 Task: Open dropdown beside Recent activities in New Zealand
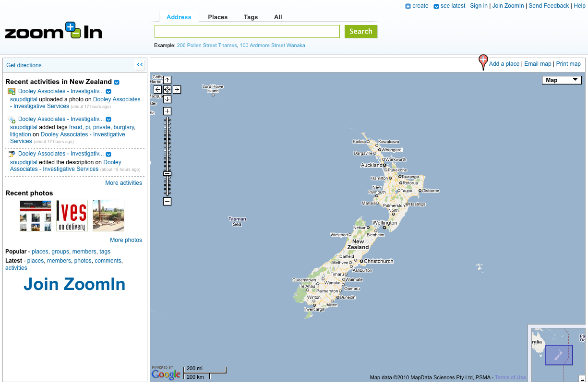117,82
